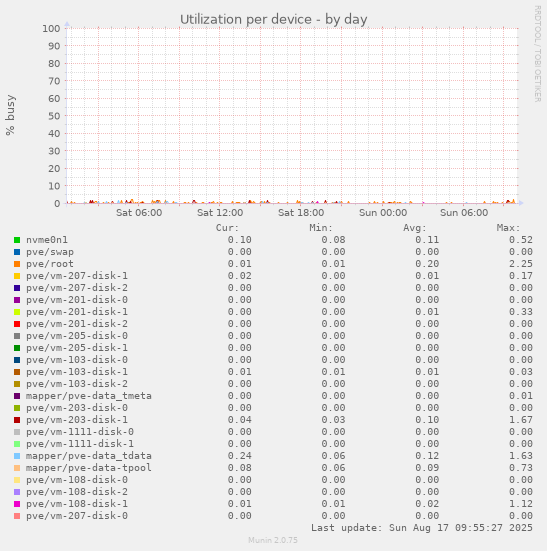Click the nvme0n1 Max value 0.52

[x=521, y=240]
